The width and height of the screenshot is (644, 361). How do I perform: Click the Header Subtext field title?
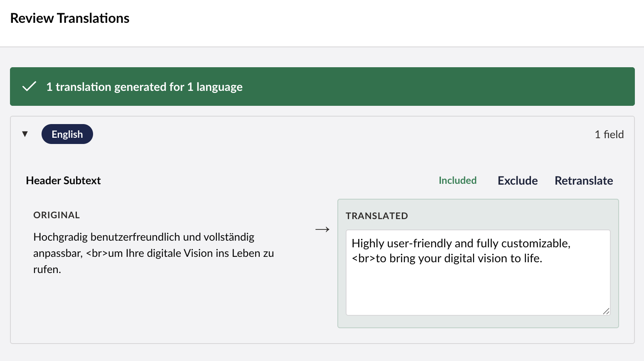[x=63, y=180]
